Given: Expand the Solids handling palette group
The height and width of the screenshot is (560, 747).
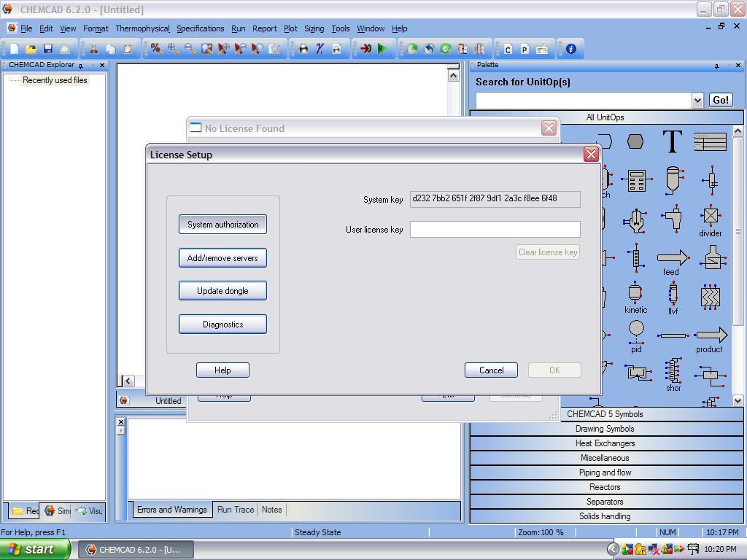Looking at the screenshot, I should point(606,516).
